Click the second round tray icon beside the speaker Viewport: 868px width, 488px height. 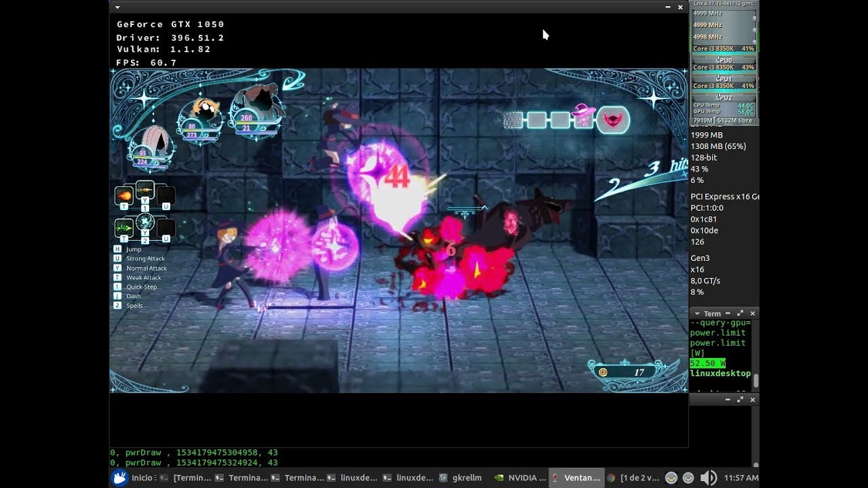click(x=688, y=478)
